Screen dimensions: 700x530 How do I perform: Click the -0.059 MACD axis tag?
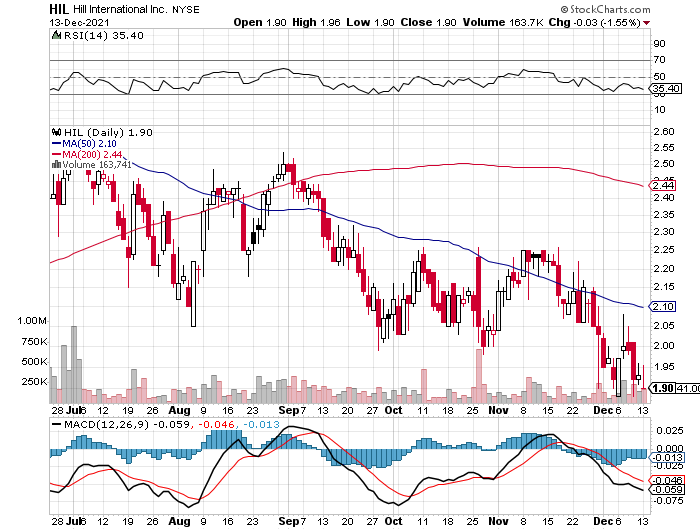[668, 489]
